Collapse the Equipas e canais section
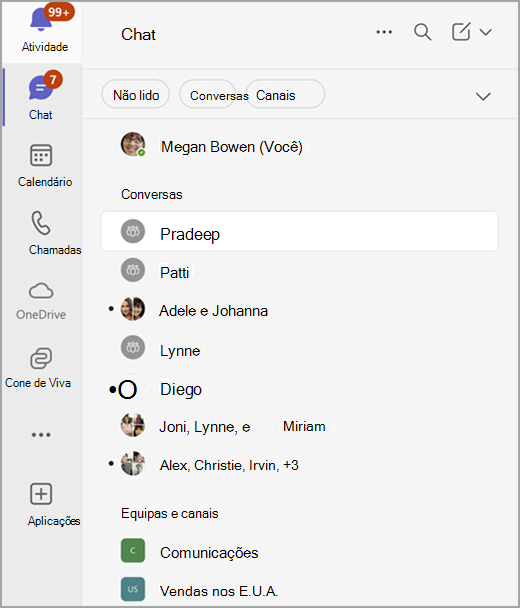This screenshot has width=520, height=608. (x=170, y=513)
